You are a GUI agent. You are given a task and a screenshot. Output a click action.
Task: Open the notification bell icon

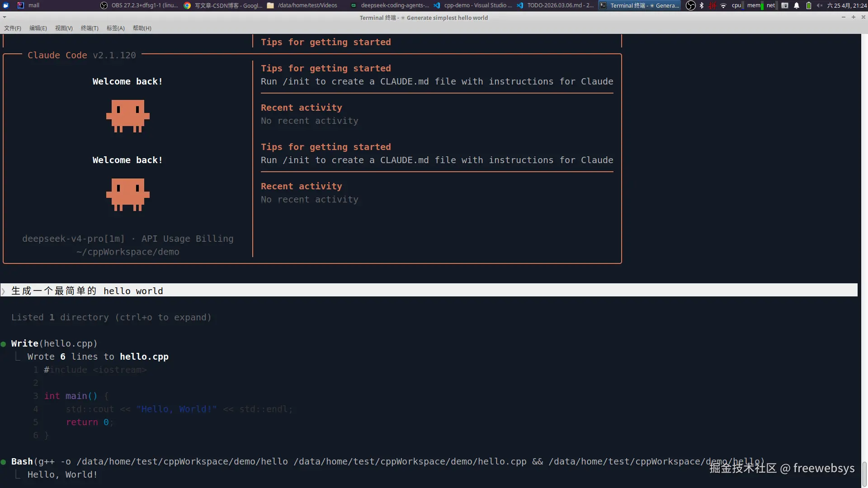tap(797, 5)
